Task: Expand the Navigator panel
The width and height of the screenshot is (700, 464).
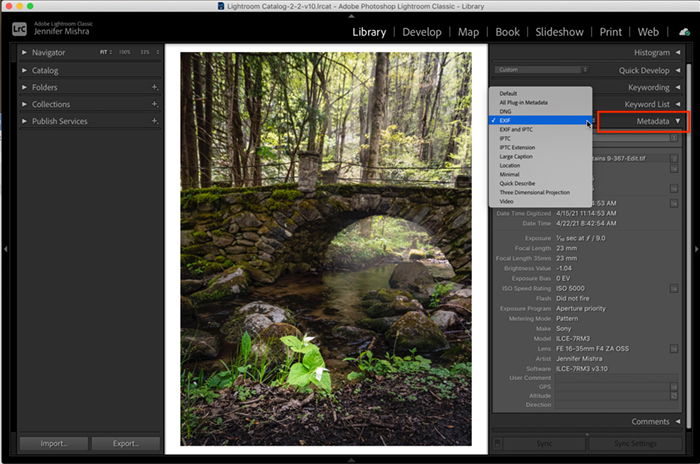Action: 24,52
